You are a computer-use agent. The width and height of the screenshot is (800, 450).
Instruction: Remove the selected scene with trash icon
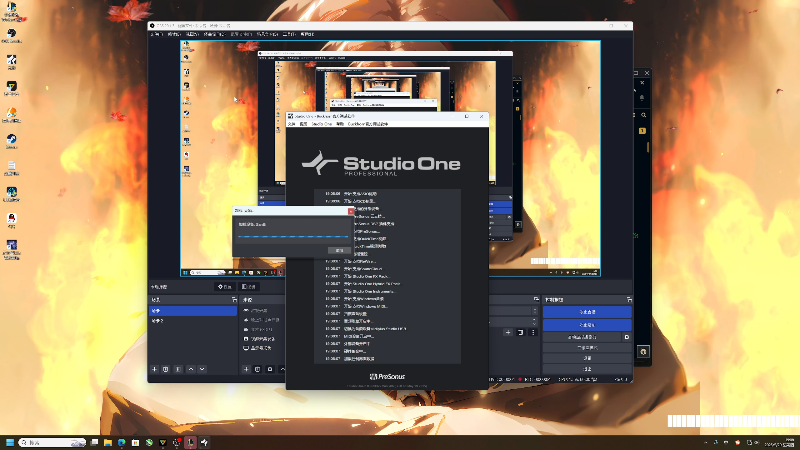click(x=166, y=369)
